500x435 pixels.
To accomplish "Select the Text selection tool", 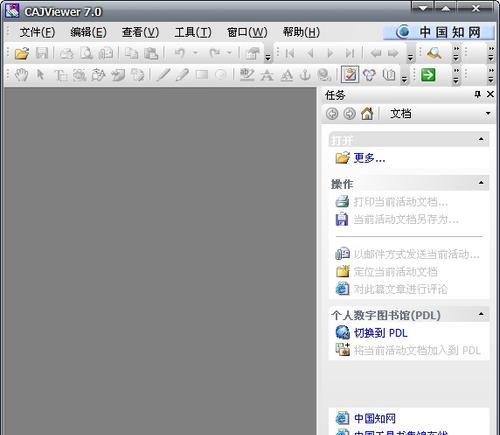I will coord(61,75).
